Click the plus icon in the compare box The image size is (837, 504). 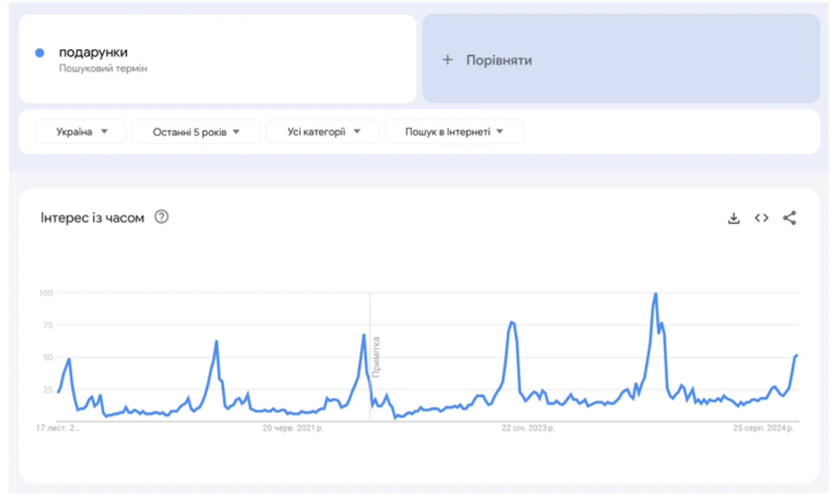pyautogui.click(x=447, y=60)
